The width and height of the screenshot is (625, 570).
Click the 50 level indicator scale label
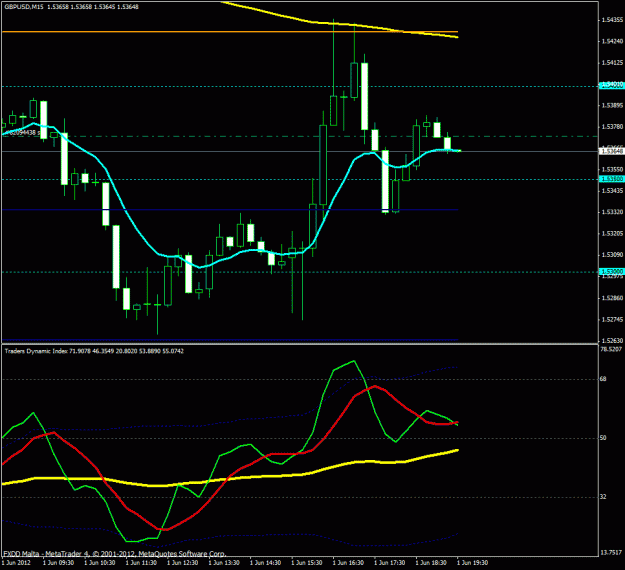point(603,438)
